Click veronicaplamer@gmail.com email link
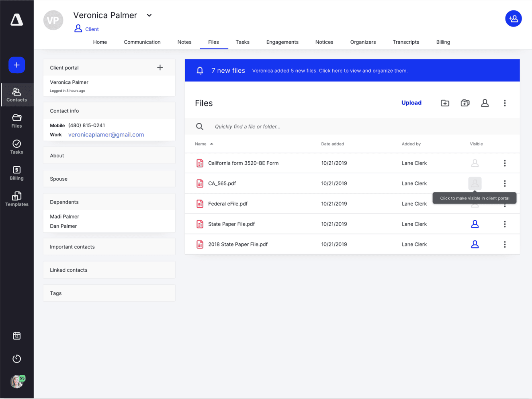532x399 pixels. (x=106, y=134)
